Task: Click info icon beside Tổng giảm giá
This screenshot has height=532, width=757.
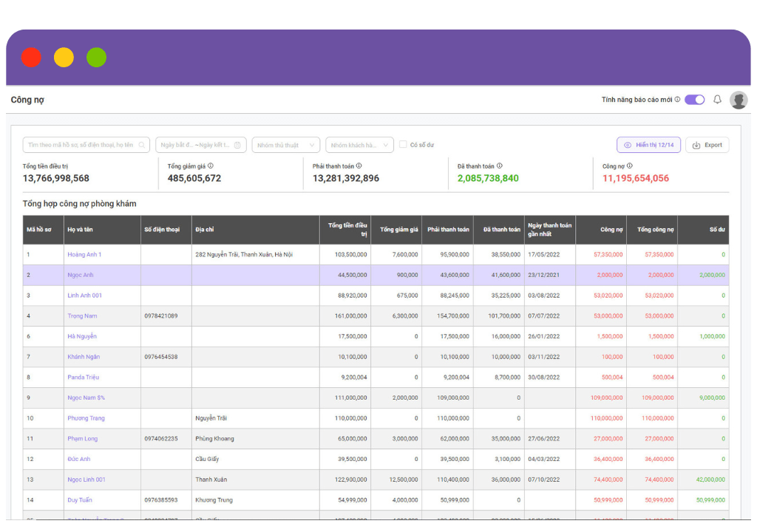Action: point(211,166)
